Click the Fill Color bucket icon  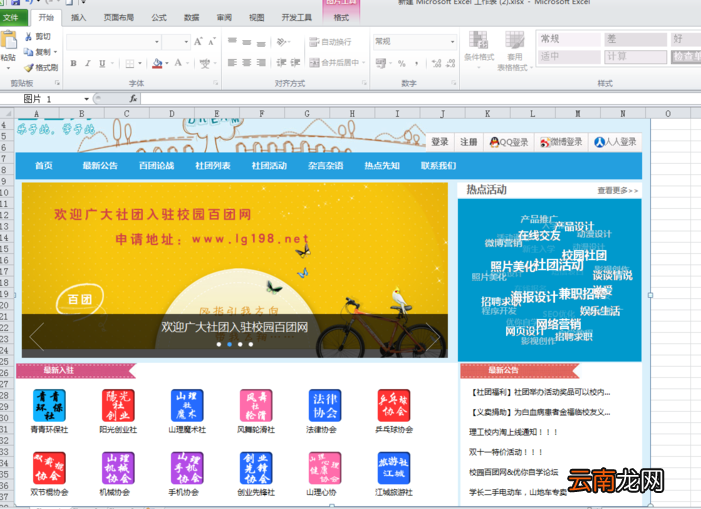(157, 63)
